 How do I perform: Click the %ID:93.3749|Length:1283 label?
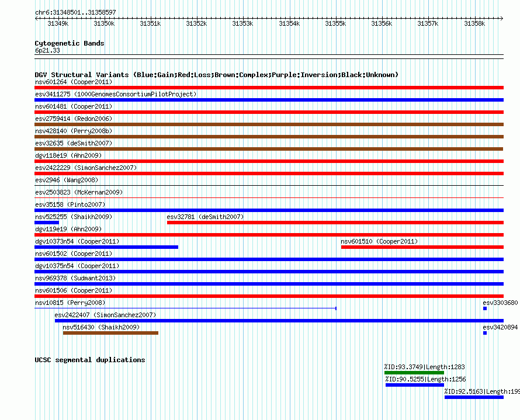(x=425, y=367)
